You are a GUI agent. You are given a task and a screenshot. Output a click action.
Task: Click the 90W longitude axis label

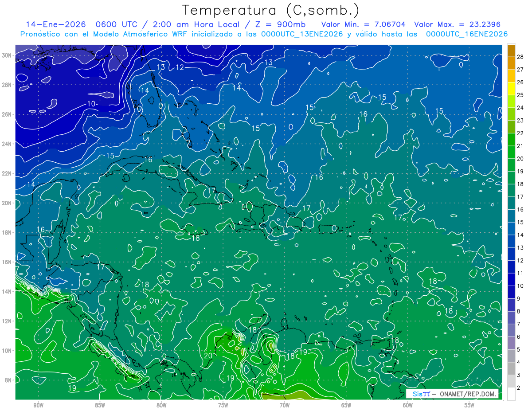pos(39,405)
